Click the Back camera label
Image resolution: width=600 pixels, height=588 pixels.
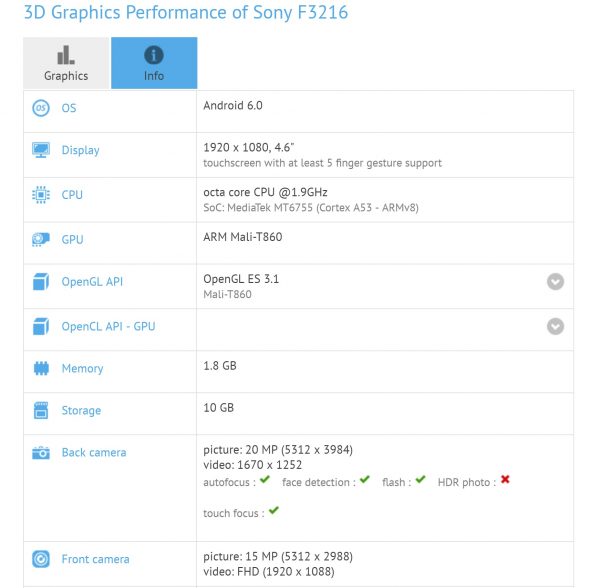[94, 453]
